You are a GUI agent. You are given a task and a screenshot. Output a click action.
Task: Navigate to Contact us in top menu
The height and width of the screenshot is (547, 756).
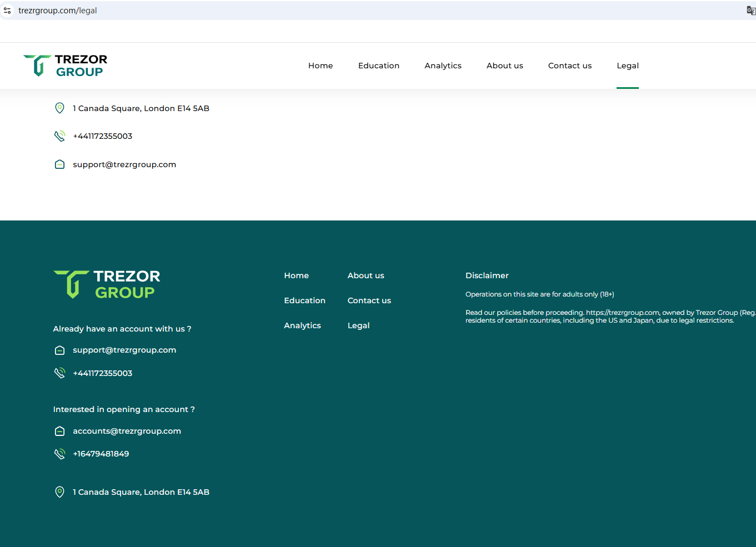pos(569,66)
